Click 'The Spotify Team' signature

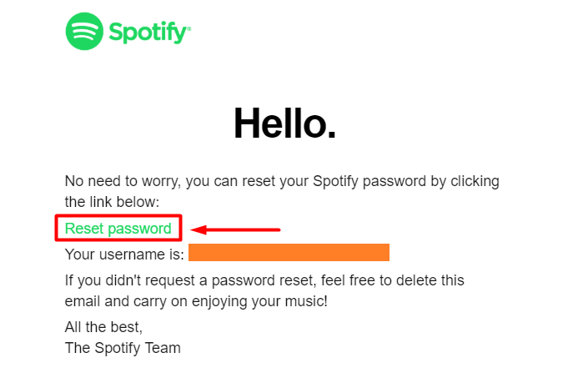point(123,348)
